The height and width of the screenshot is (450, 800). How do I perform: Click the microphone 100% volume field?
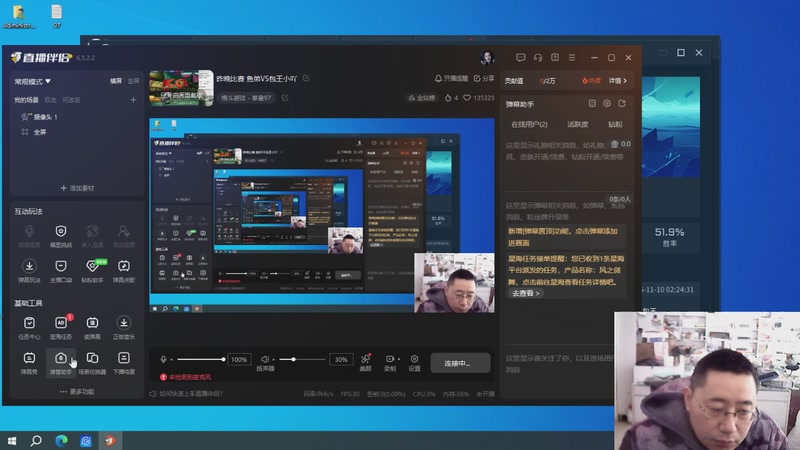pyautogui.click(x=239, y=359)
